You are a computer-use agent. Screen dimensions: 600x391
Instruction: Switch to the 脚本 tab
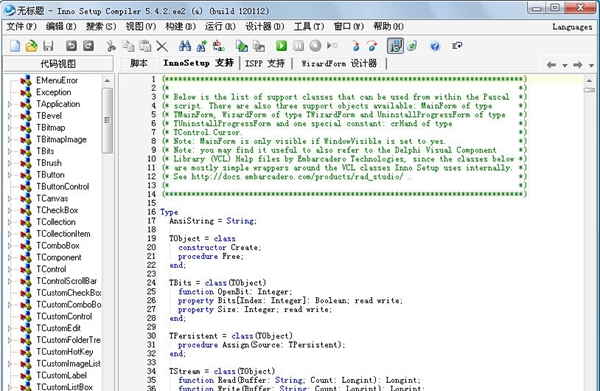[139, 63]
